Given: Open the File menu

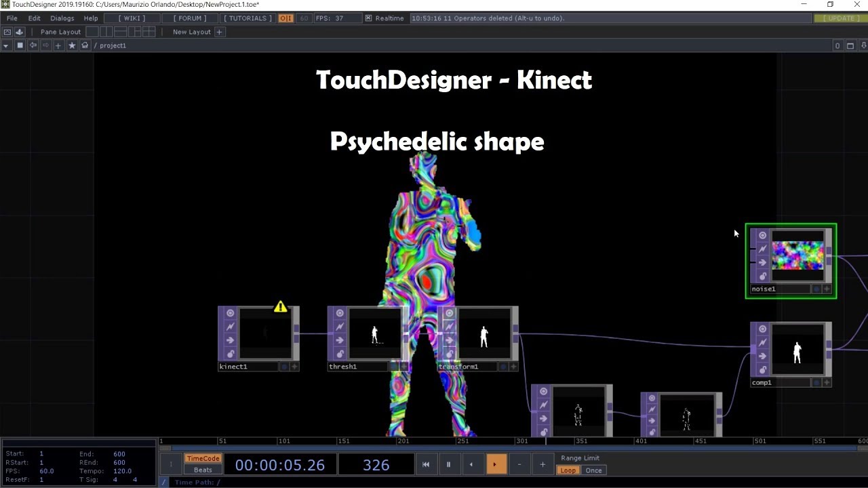Looking at the screenshot, I should tap(12, 18).
